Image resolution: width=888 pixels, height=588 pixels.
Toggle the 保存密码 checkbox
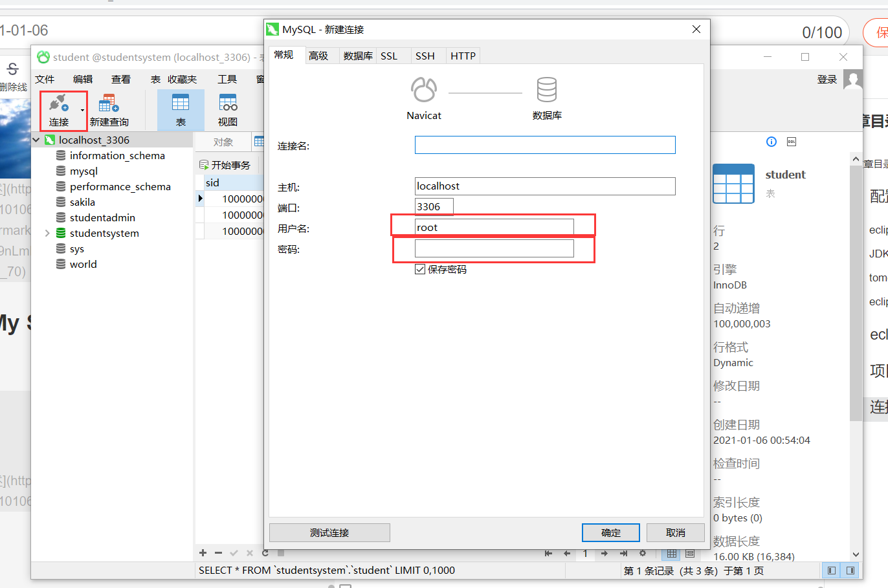[x=420, y=269]
